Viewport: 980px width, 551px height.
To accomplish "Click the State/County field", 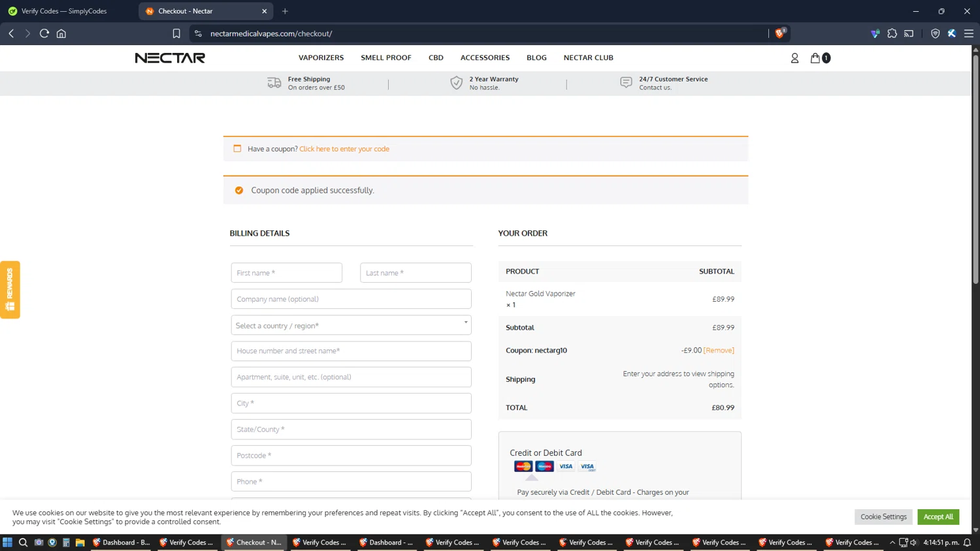I will coord(351,430).
